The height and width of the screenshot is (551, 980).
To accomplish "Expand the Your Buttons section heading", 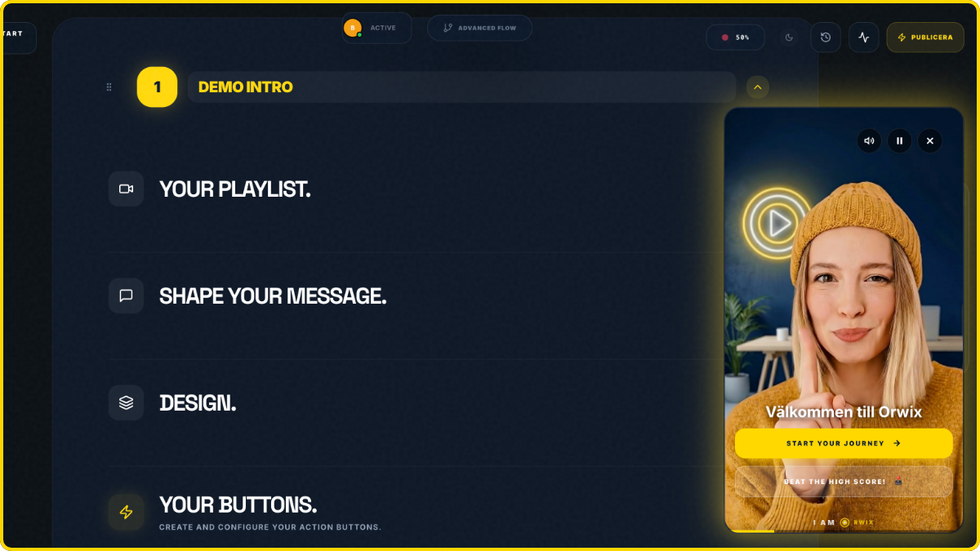I will click(238, 504).
